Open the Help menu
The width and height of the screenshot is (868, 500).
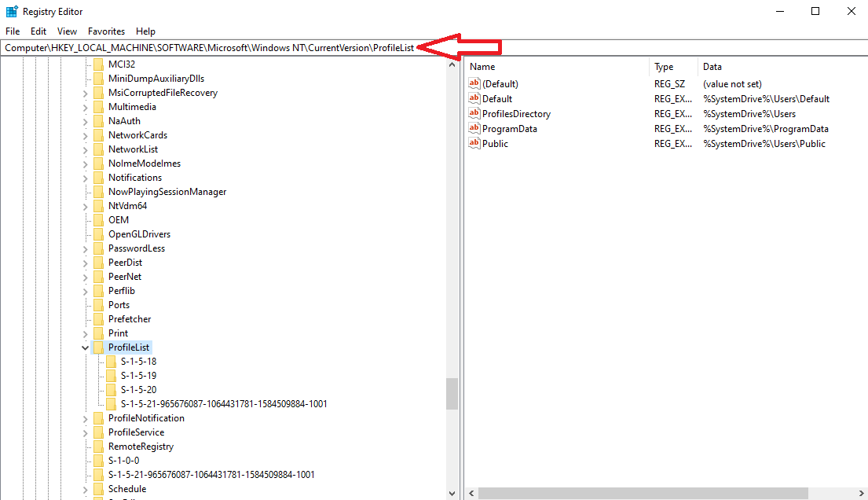point(145,31)
